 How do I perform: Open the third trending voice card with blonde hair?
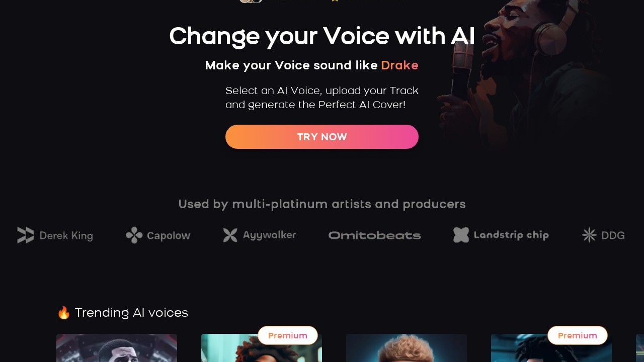(407, 348)
